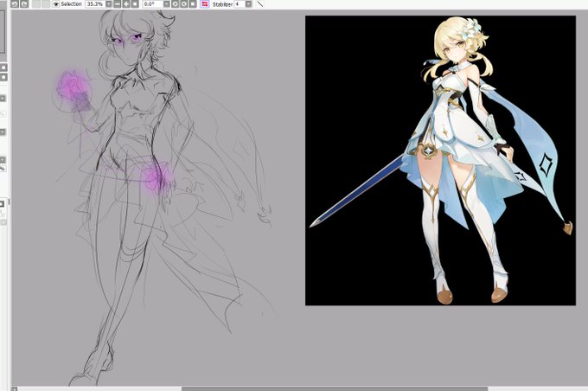Click the sketched character's face on canvas

[x=130, y=47]
